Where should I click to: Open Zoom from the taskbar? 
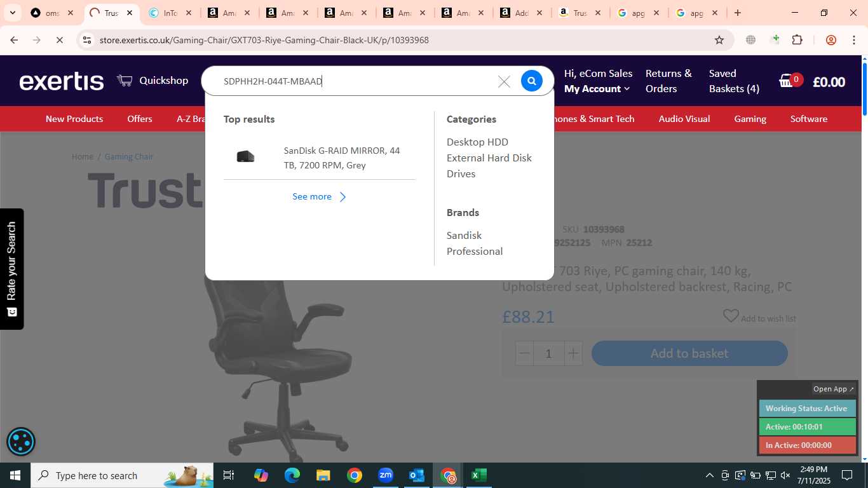(386, 475)
